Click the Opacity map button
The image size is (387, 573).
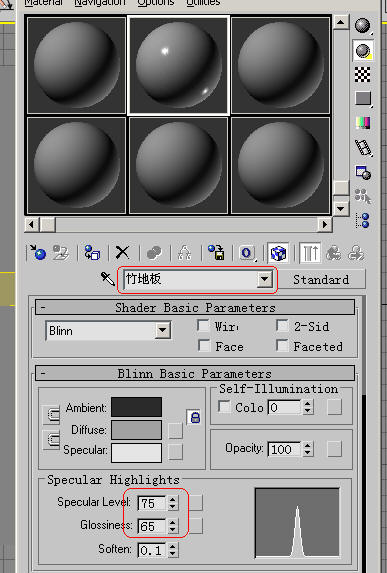coord(334,449)
